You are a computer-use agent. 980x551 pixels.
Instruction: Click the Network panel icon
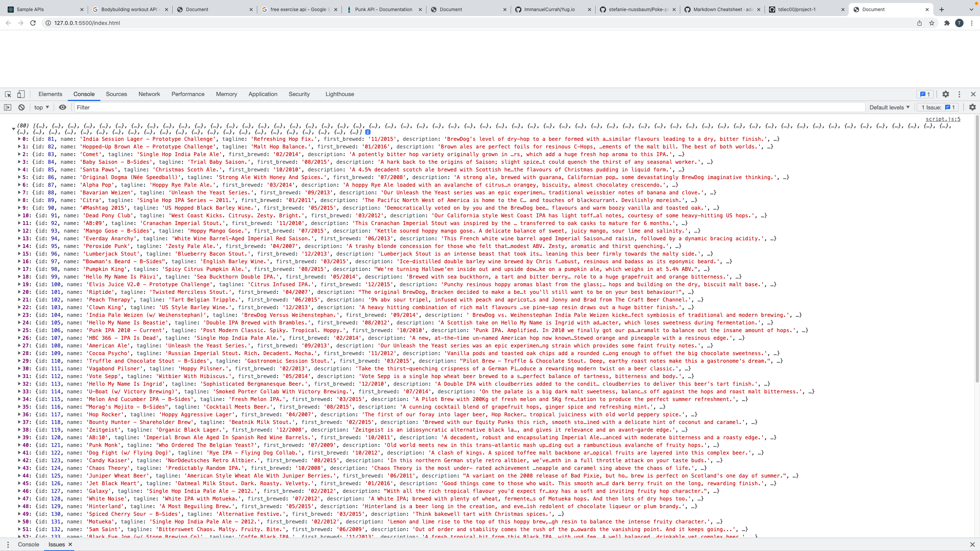(x=149, y=93)
